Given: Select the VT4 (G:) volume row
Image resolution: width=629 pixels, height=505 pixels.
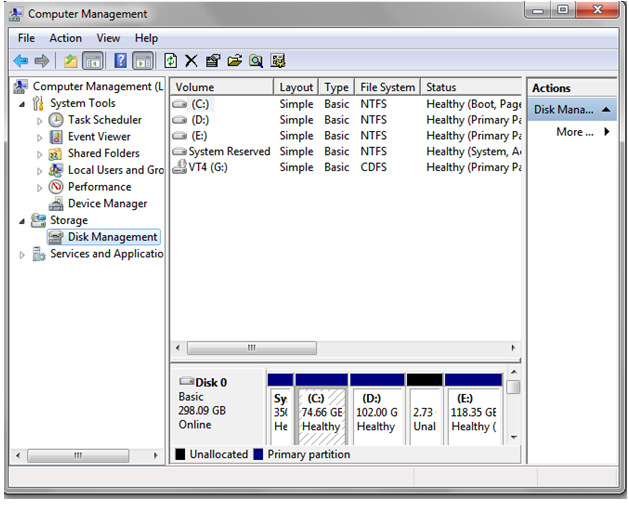Looking at the screenshot, I should coord(346,167).
